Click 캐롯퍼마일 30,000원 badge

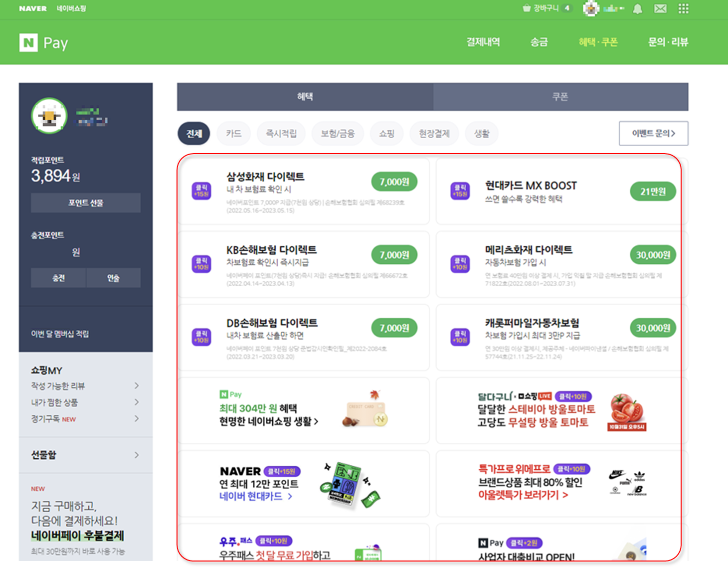[653, 328]
